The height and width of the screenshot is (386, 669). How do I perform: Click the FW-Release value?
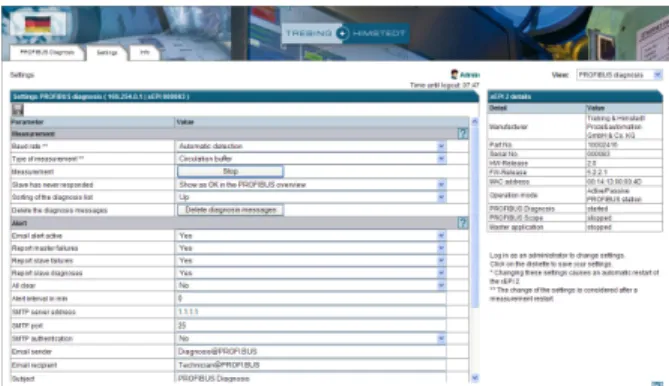pos(596,172)
